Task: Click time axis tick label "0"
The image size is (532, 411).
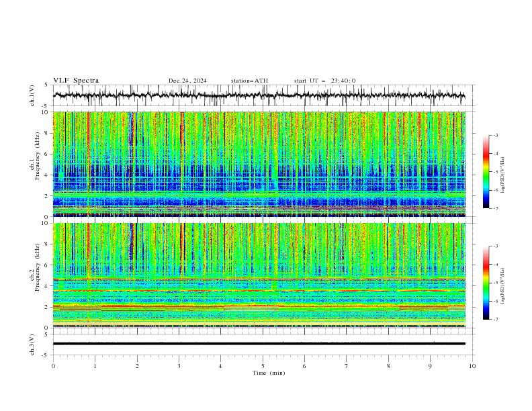Action: click(53, 366)
